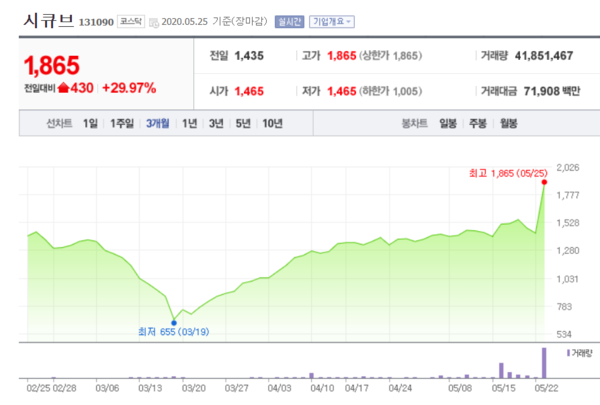Click the 고가 value 1,865
Screen dimensions: 600x405
pos(342,56)
